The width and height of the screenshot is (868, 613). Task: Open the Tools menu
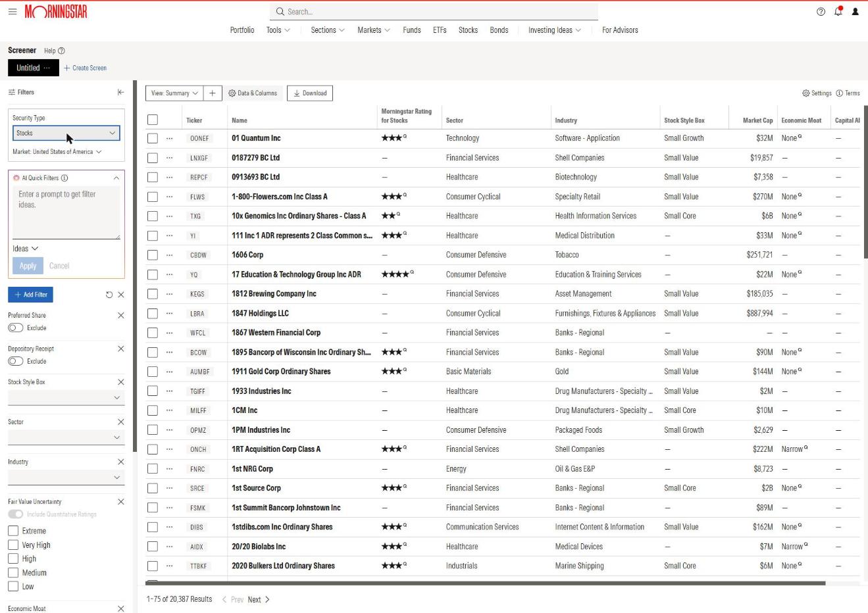[278, 30]
